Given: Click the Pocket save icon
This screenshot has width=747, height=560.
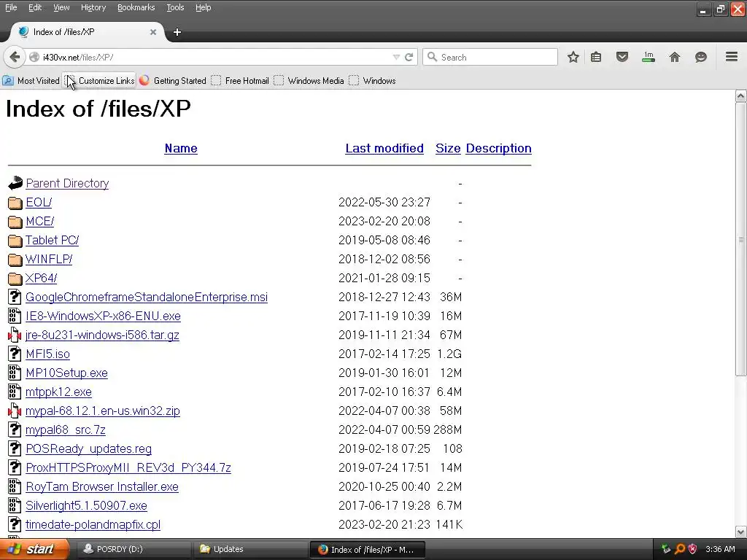Looking at the screenshot, I should (x=622, y=57).
